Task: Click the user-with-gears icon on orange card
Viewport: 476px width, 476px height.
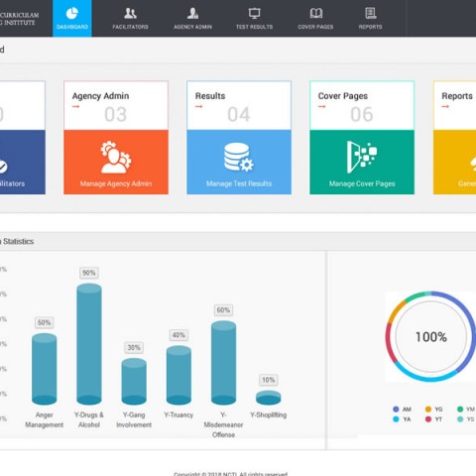Action: pyautogui.click(x=116, y=158)
